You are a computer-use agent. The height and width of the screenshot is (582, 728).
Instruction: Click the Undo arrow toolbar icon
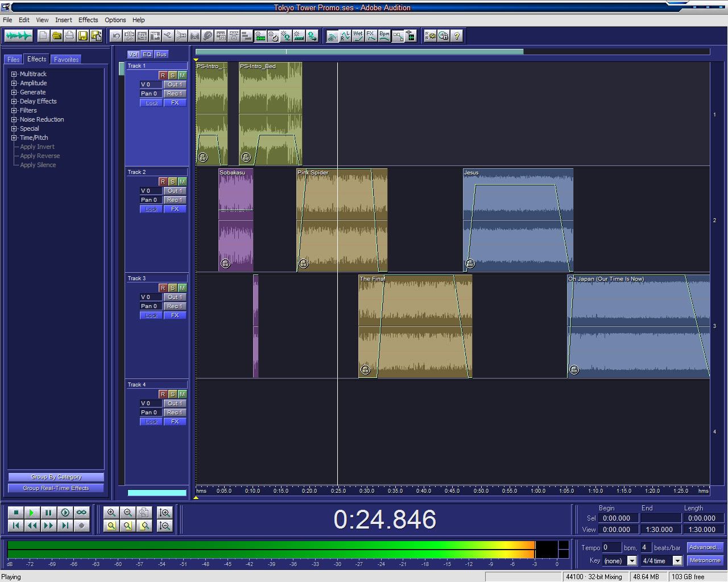click(116, 36)
